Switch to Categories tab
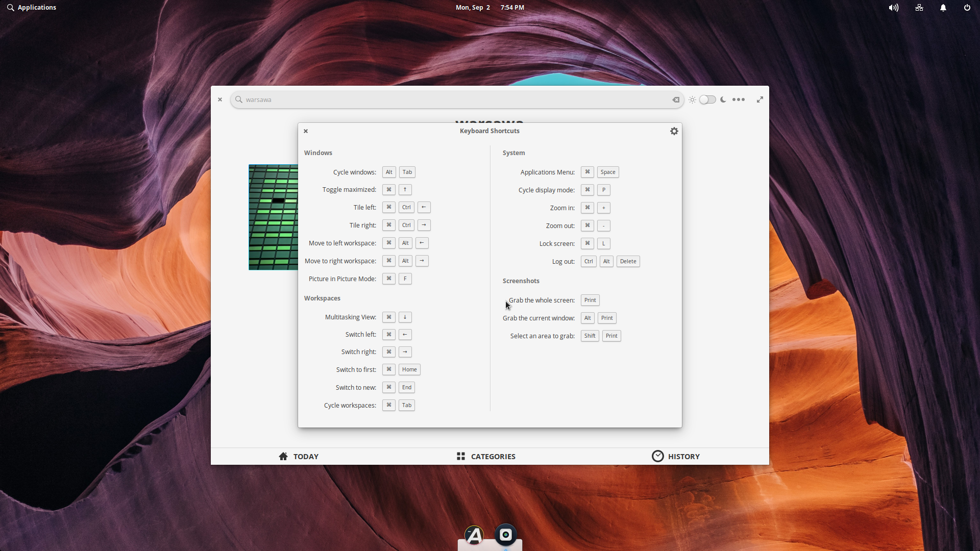Screen dimensions: 980x551 [486, 456]
